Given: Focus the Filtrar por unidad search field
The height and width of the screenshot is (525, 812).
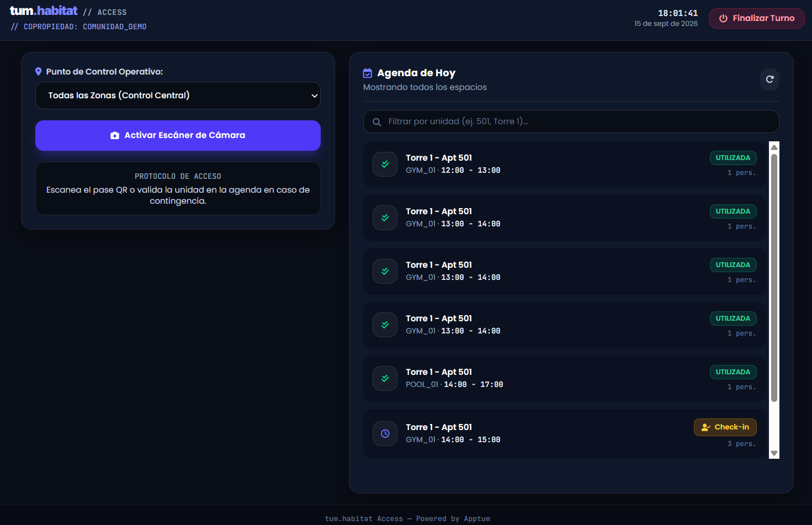Looking at the screenshot, I should 571,121.
